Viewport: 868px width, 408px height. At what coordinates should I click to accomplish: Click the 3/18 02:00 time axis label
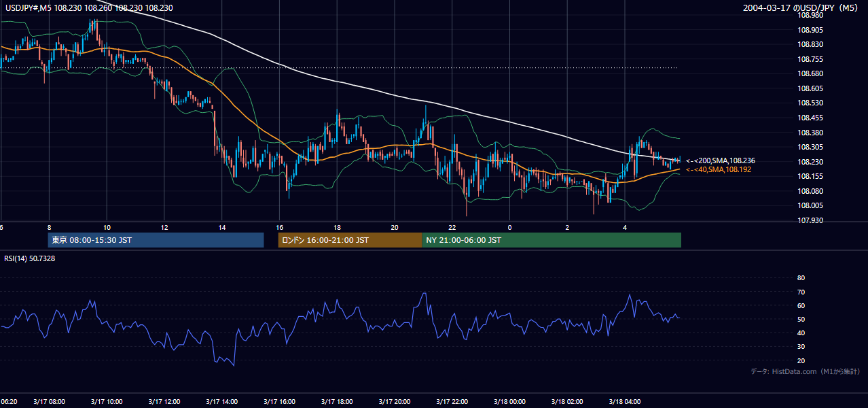tap(567, 401)
